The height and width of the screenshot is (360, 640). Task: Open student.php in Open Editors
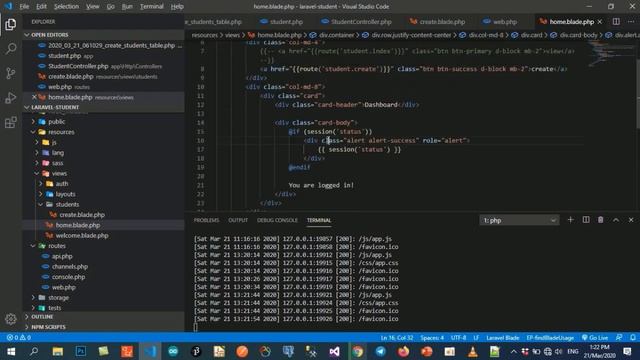pyautogui.click(x=64, y=56)
